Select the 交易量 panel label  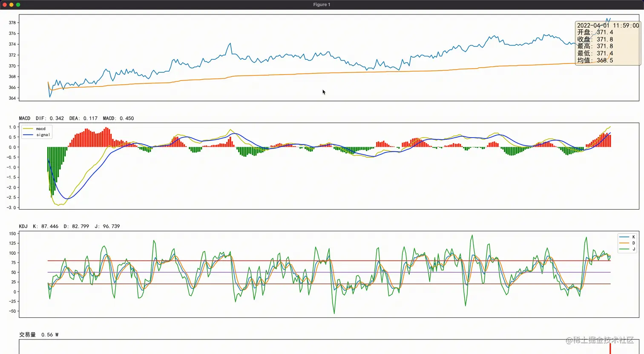27,334
